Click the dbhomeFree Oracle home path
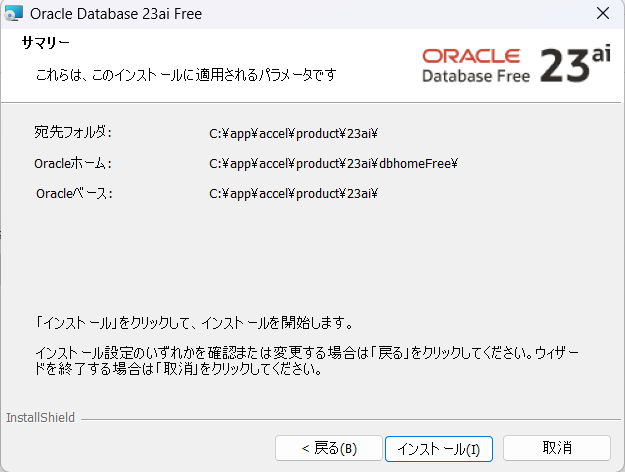 point(333,163)
